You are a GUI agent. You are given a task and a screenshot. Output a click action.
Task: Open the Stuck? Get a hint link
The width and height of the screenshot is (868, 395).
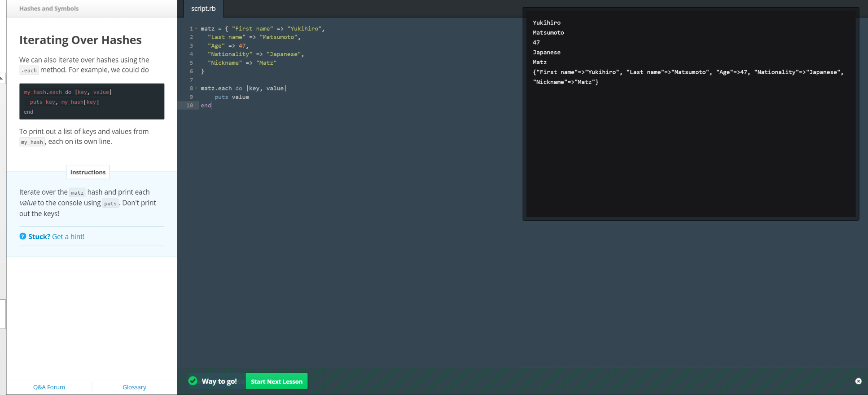pos(56,236)
